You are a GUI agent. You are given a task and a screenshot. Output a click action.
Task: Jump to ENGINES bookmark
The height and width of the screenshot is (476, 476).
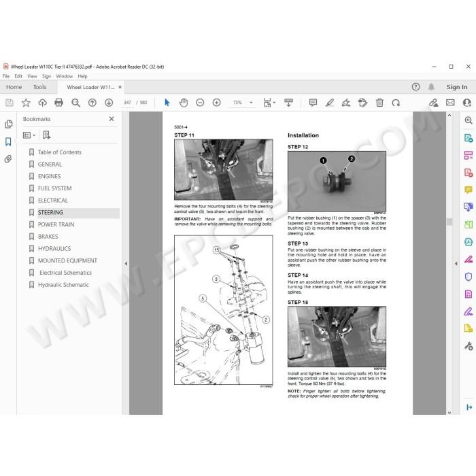click(x=49, y=176)
